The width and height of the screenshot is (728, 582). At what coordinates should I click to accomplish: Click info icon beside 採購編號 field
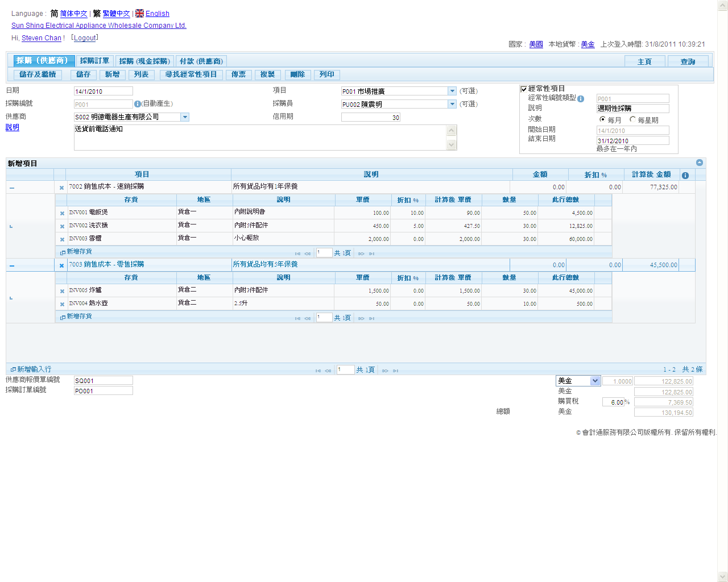click(137, 104)
